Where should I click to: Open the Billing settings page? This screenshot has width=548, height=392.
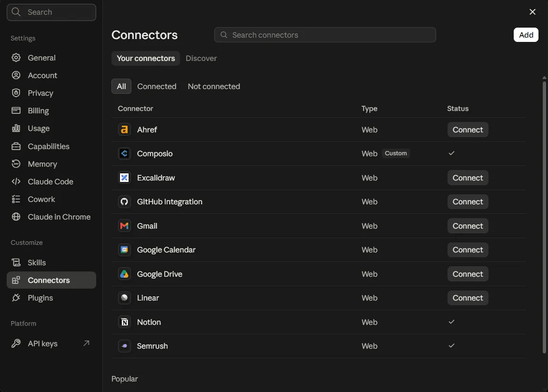coord(51,111)
